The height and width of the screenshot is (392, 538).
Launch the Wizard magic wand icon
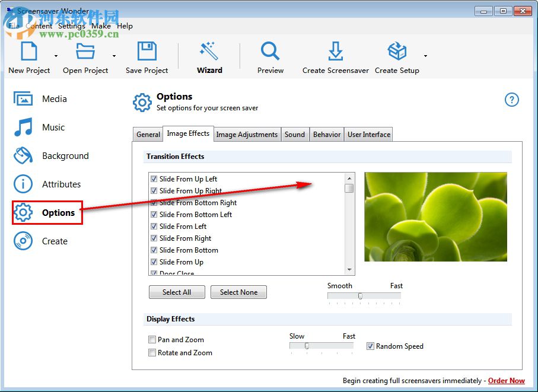pyautogui.click(x=209, y=51)
